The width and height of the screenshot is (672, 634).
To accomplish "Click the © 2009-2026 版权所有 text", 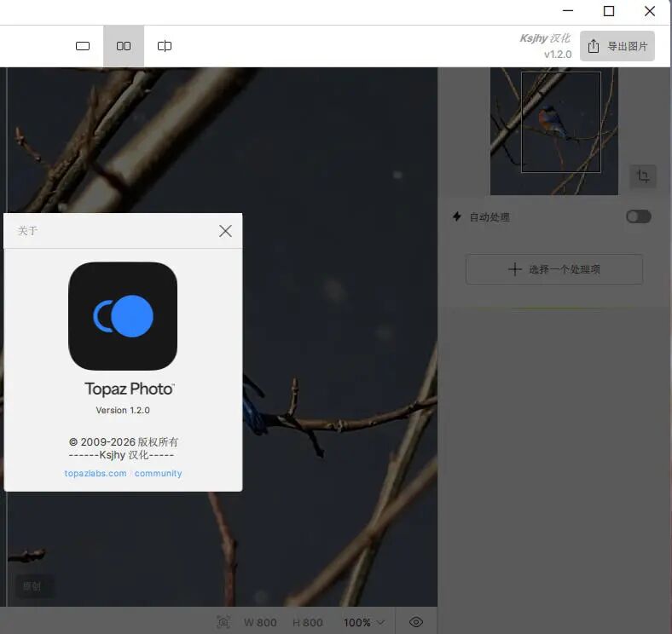I will point(124,441).
